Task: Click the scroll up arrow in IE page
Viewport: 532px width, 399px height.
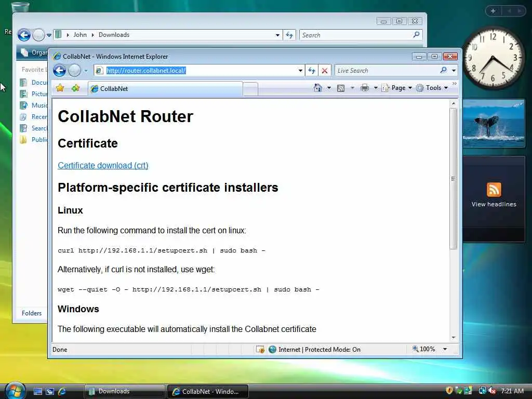Action: (x=453, y=103)
